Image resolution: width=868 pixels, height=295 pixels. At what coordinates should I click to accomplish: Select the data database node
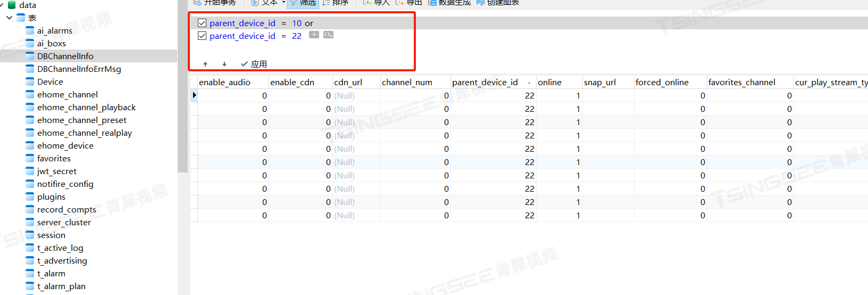coord(28,5)
